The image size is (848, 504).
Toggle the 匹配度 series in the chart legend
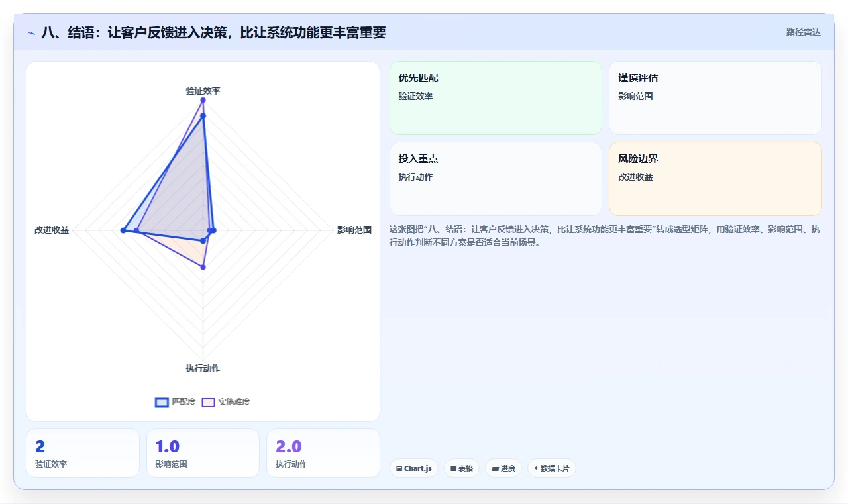[176, 402]
